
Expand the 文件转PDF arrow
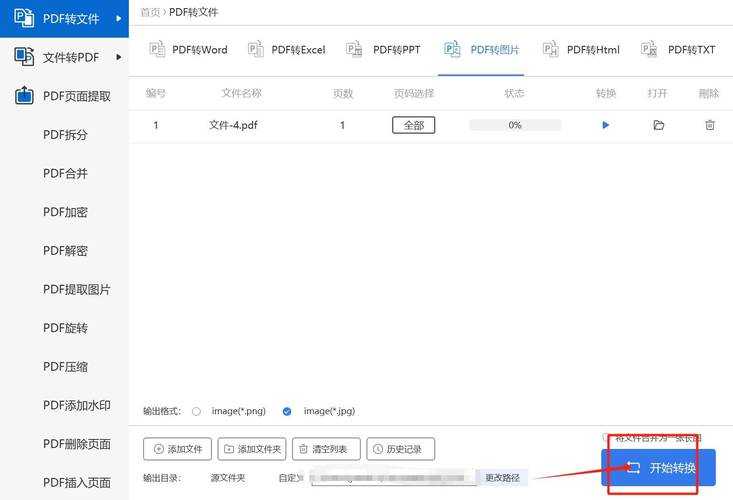[x=119, y=57]
